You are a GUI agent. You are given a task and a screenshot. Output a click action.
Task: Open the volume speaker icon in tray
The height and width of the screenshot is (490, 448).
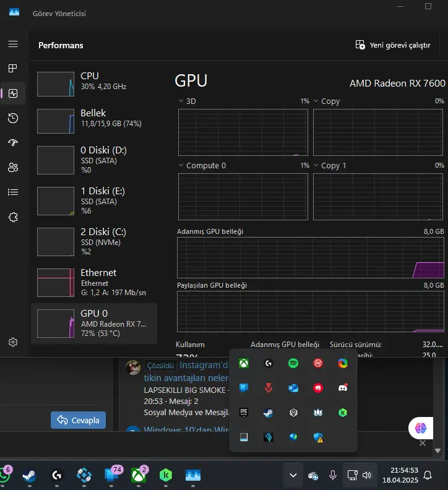tap(367, 475)
